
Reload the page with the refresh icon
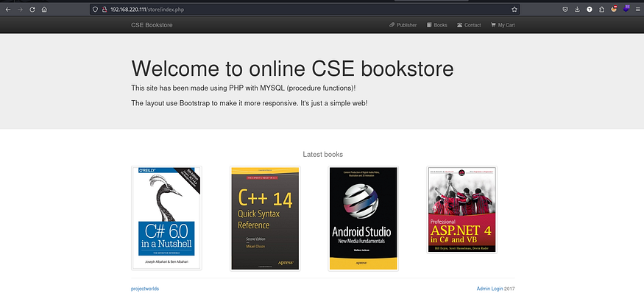click(32, 10)
